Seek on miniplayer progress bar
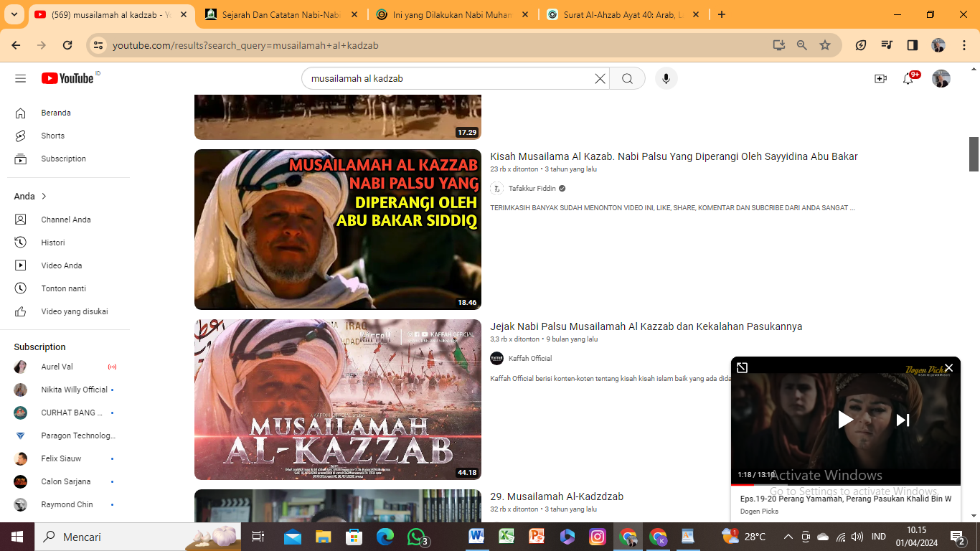The height and width of the screenshot is (551, 980). click(x=846, y=485)
